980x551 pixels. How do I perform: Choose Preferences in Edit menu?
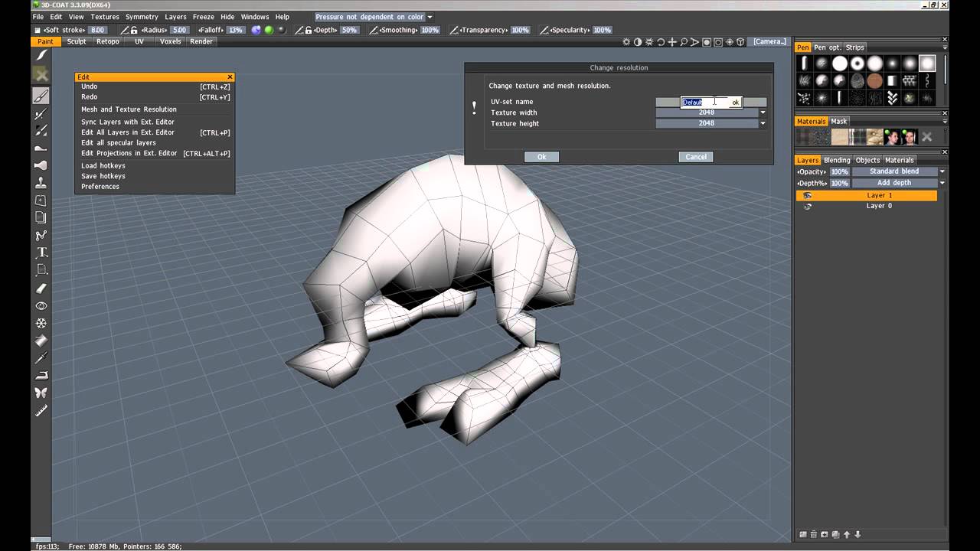[x=100, y=187]
